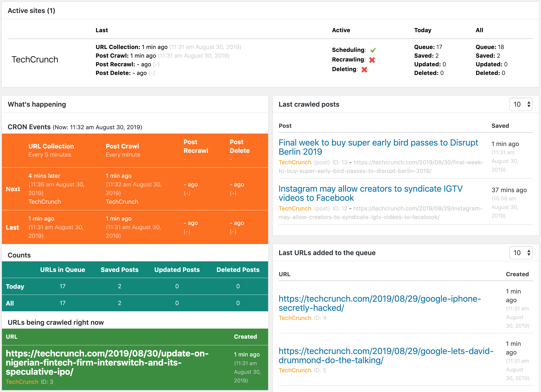
Task: Click Today's URLs in Queue value 17
Action: (62, 286)
